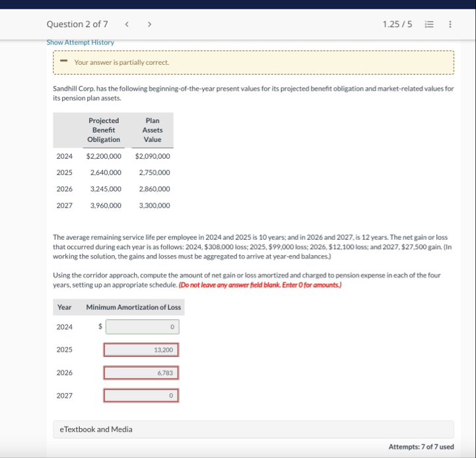
Task: Click Show Attempt History link
Action: [81, 42]
